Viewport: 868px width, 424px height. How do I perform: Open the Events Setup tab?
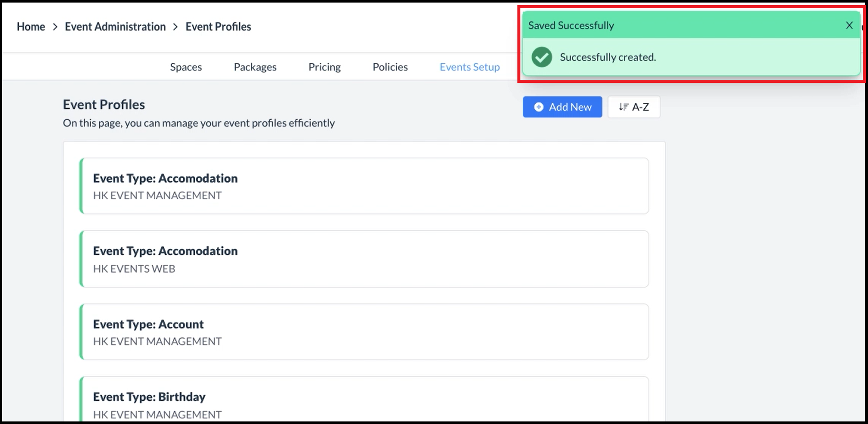tap(469, 67)
